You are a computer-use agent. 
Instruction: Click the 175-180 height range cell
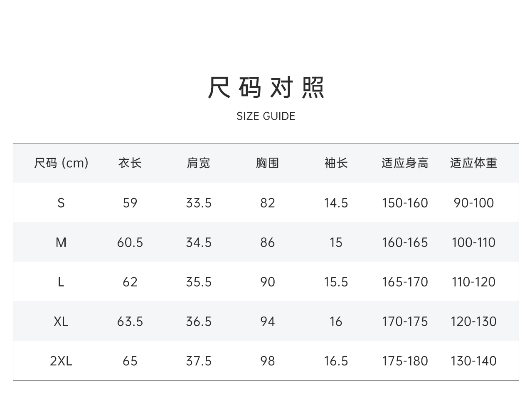click(405, 361)
